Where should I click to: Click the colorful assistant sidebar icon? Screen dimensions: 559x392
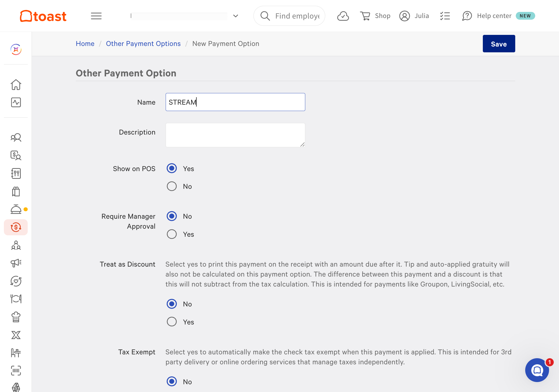(16, 50)
